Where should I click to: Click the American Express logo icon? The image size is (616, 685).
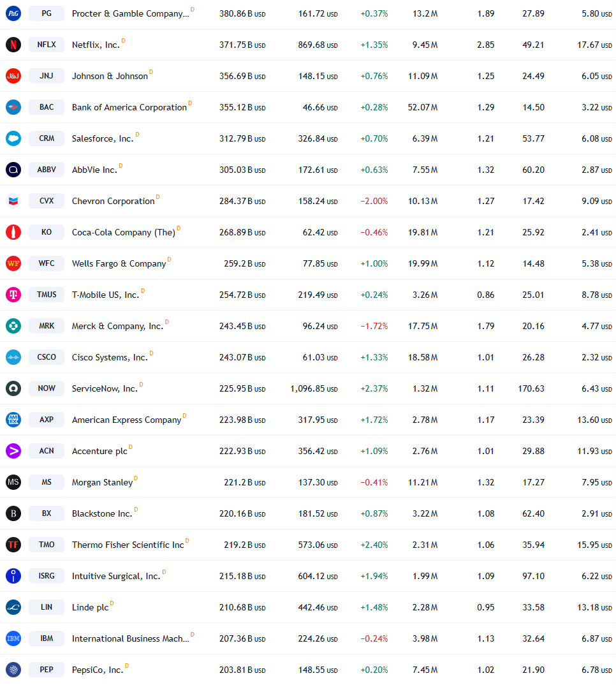(13, 420)
